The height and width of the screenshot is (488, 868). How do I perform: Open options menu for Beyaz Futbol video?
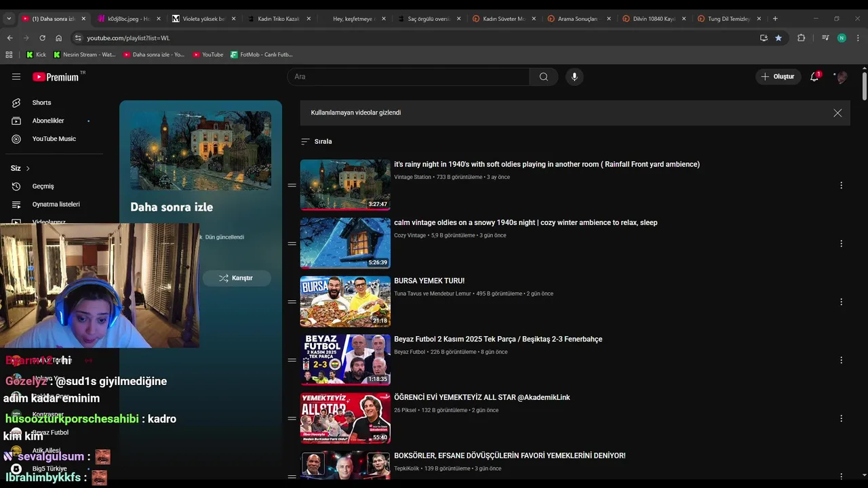click(x=841, y=360)
